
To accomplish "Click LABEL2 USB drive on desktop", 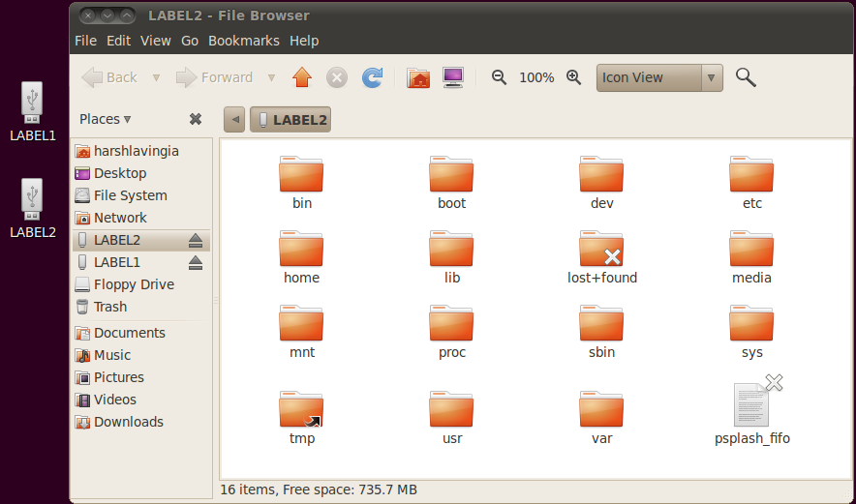I will tap(32, 209).
